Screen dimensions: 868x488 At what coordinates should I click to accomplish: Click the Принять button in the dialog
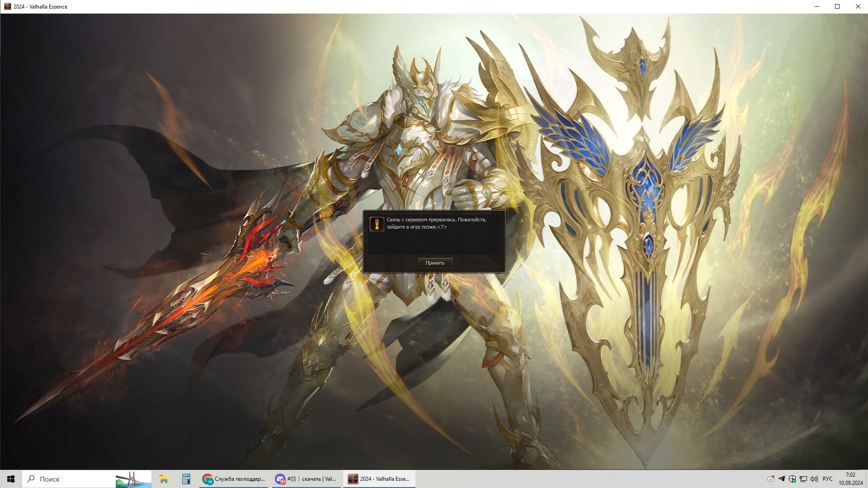click(435, 263)
